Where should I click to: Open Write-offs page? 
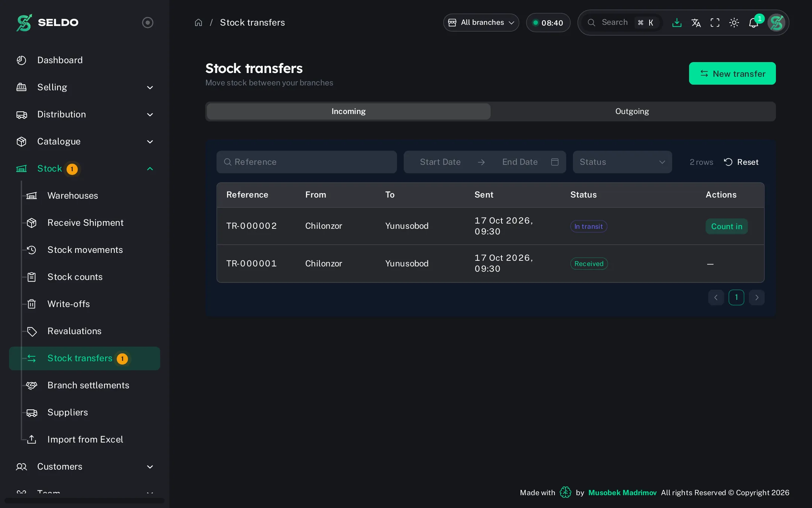[68, 304]
